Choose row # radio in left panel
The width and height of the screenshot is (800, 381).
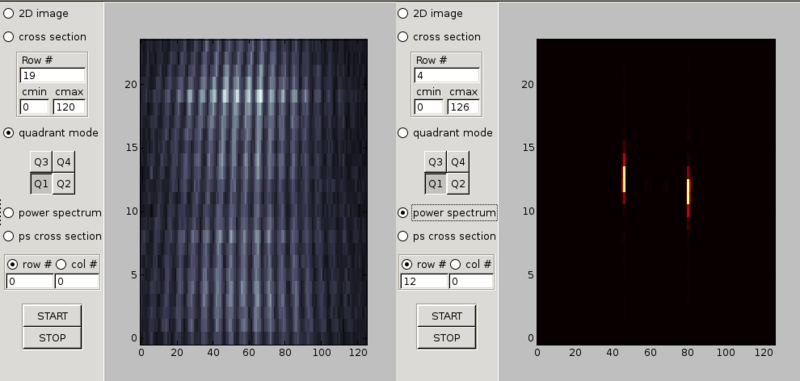13,264
